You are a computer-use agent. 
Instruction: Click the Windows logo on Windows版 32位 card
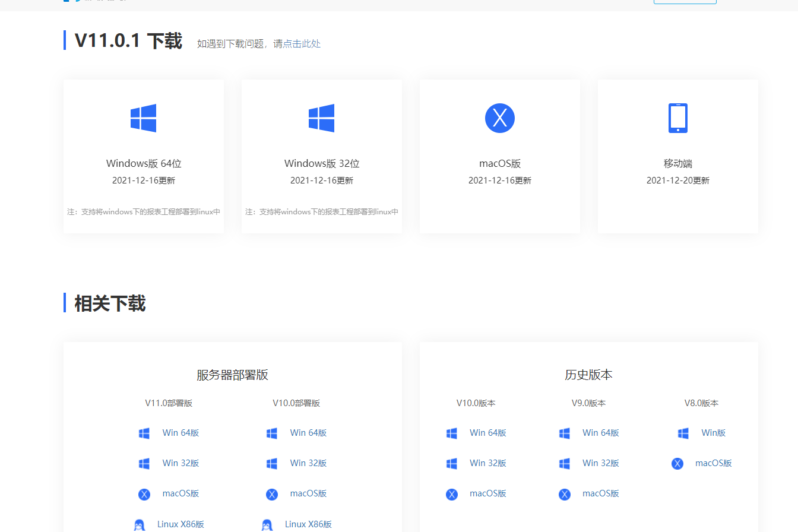coord(321,117)
